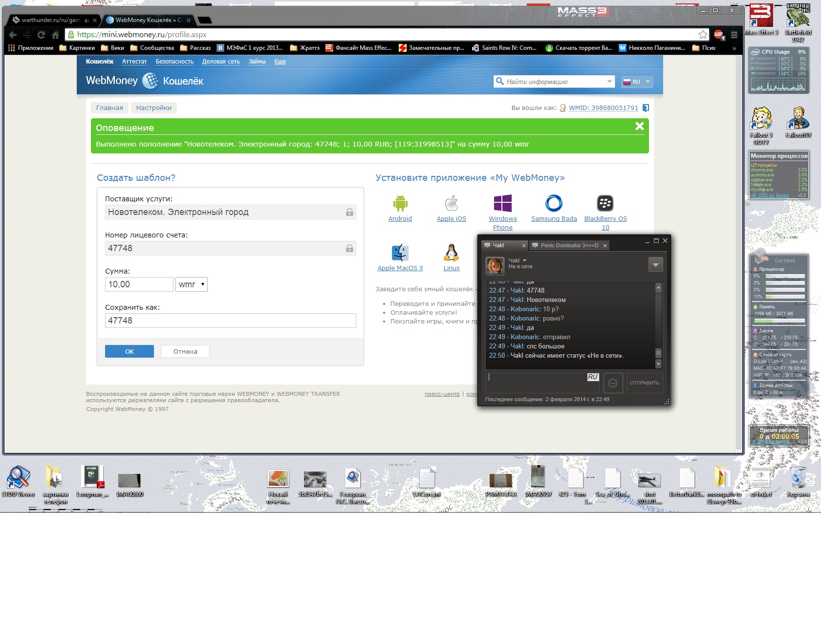Click the browser back arrow
Screen dimensions: 821x644
click(13, 35)
